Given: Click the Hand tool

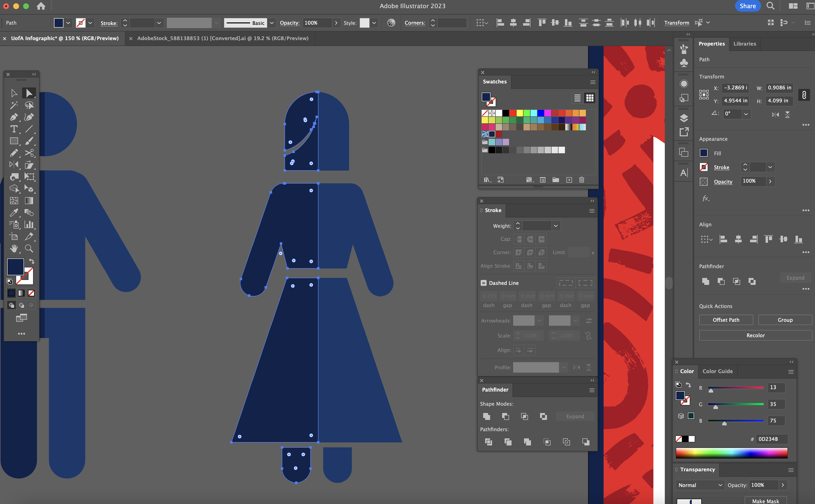Looking at the screenshot, I should (x=14, y=248).
